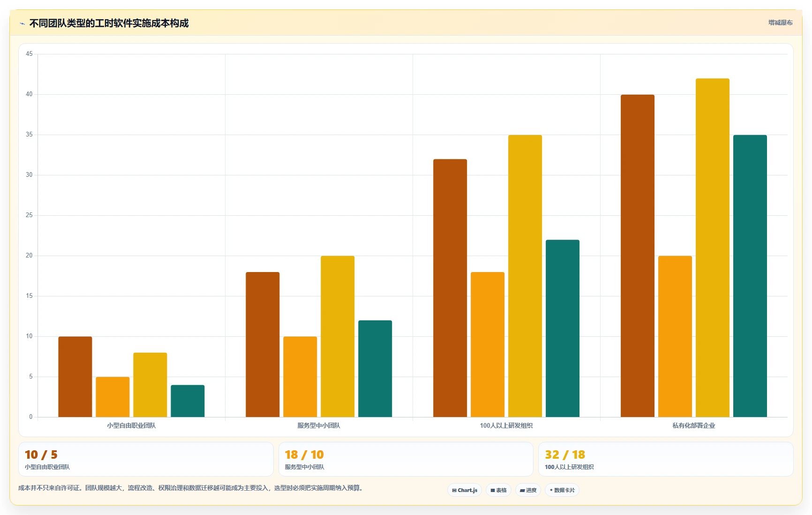Click the 10 / 5 stat value

41,454
